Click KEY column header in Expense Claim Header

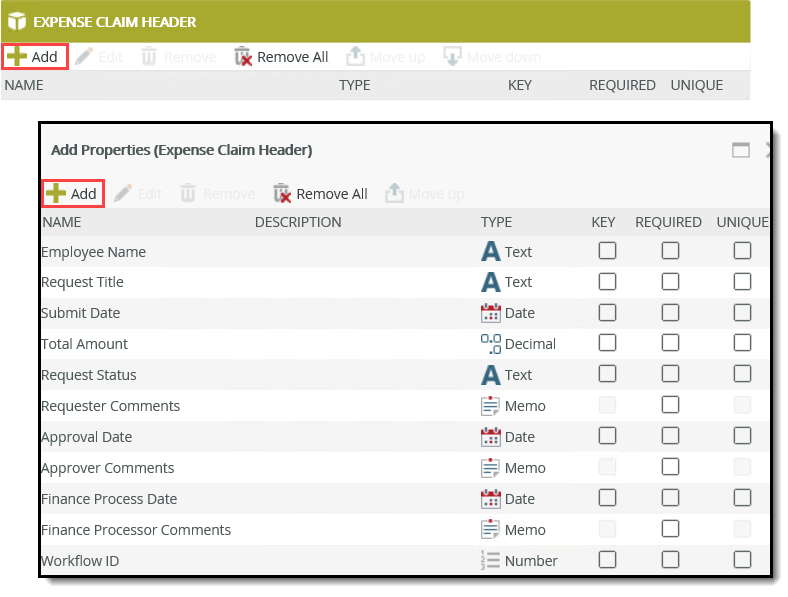point(520,85)
